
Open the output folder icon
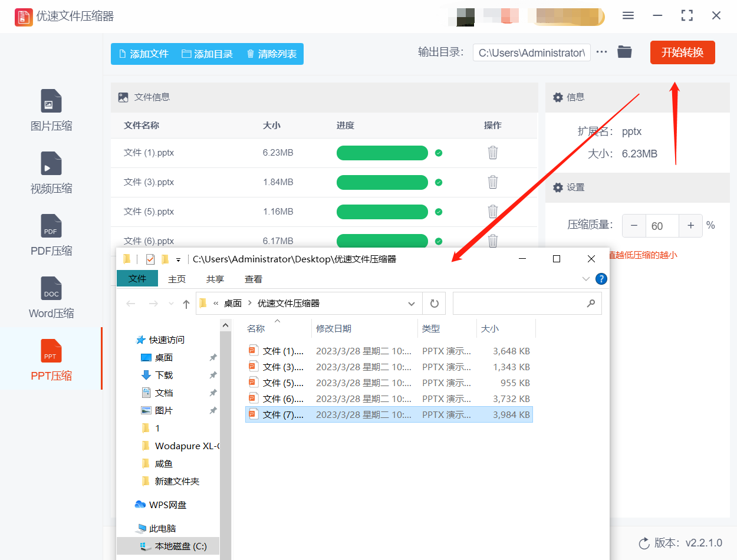pos(624,52)
